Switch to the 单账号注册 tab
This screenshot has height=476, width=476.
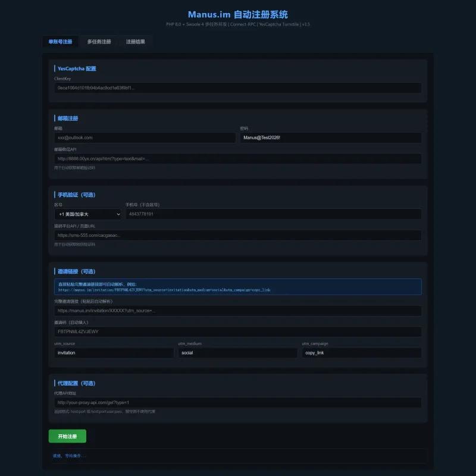pyautogui.click(x=60, y=42)
